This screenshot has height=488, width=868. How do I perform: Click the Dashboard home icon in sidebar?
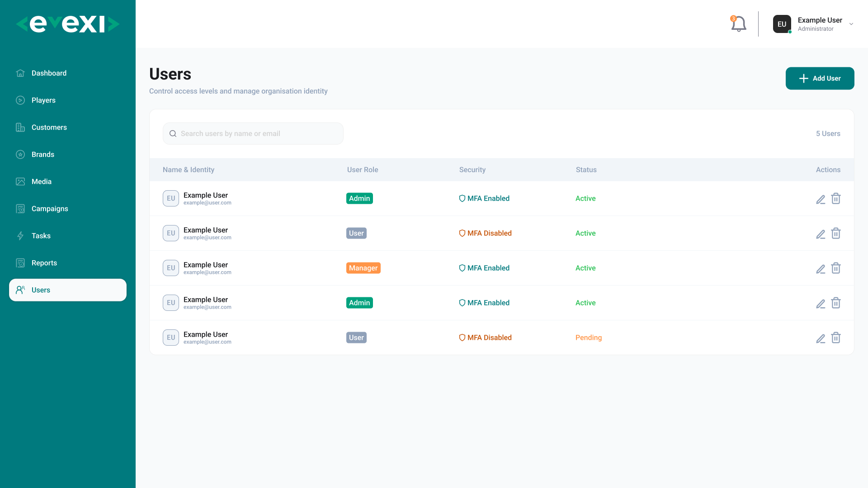point(20,73)
